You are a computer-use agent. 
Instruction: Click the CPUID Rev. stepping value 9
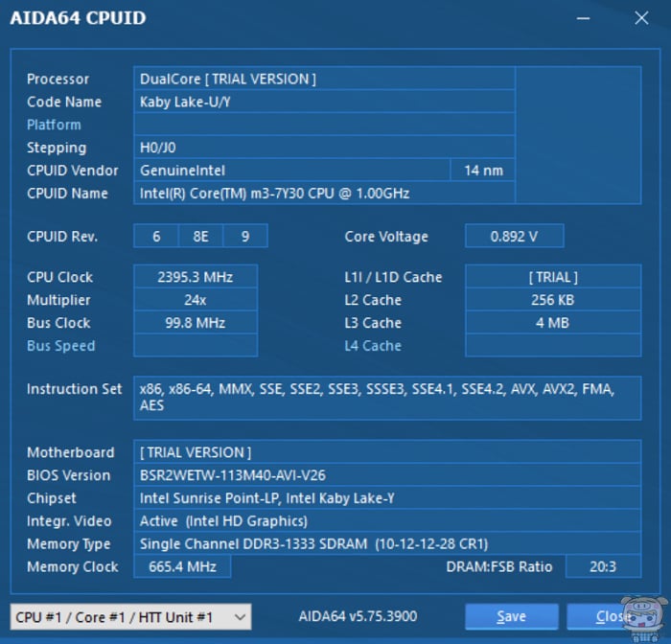(x=245, y=236)
